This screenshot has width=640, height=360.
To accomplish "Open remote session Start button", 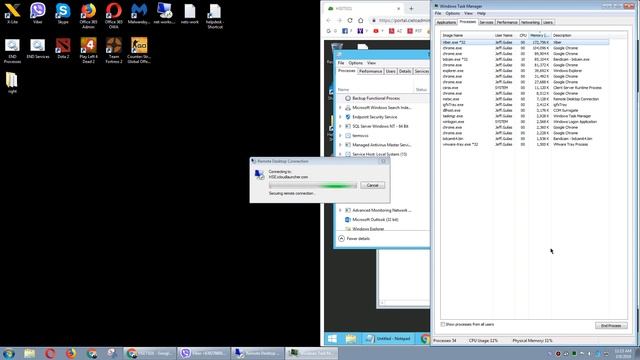I will click(x=332, y=338).
